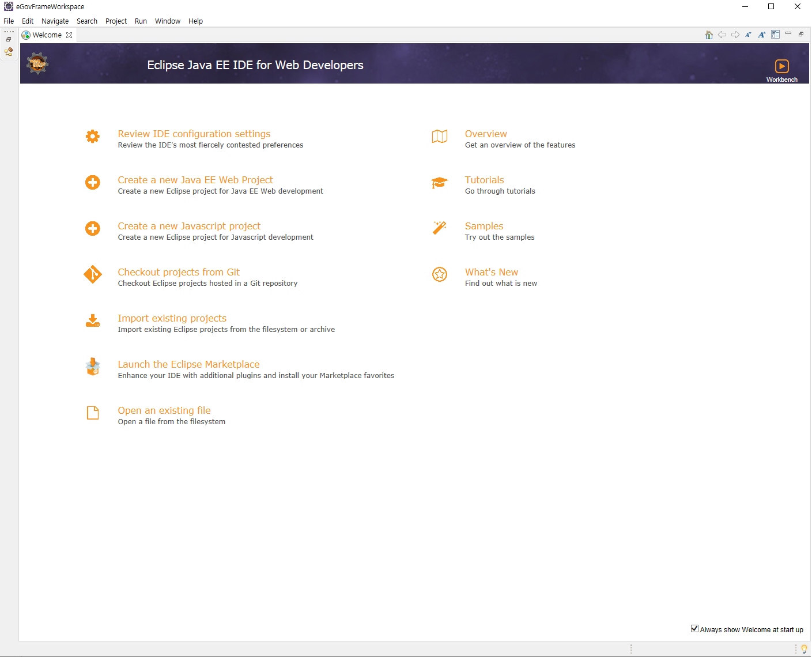Image resolution: width=812 pixels, height=657 pixels.
Task: Click the Navigate Forward arrow in Welcome toolbar
Action: coord(735,35)
